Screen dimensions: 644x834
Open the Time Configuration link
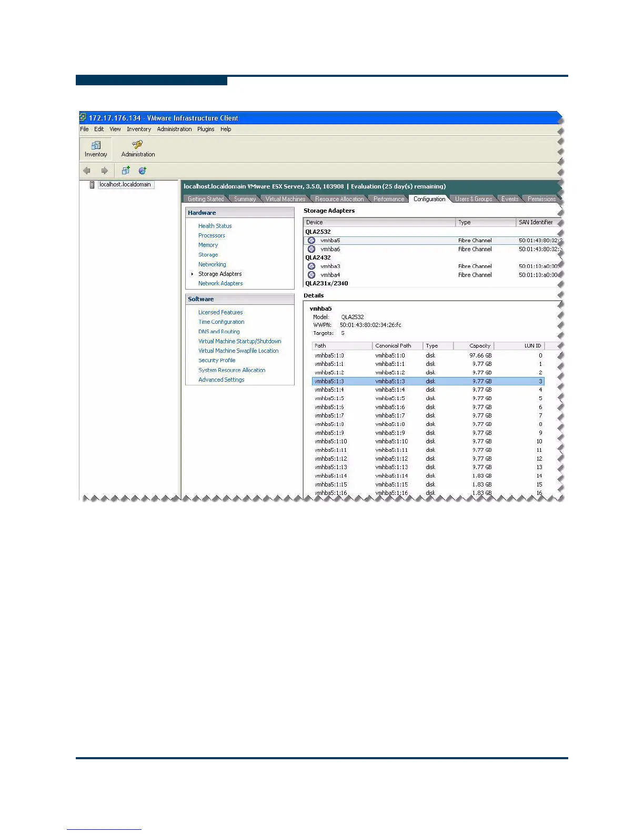222,322
